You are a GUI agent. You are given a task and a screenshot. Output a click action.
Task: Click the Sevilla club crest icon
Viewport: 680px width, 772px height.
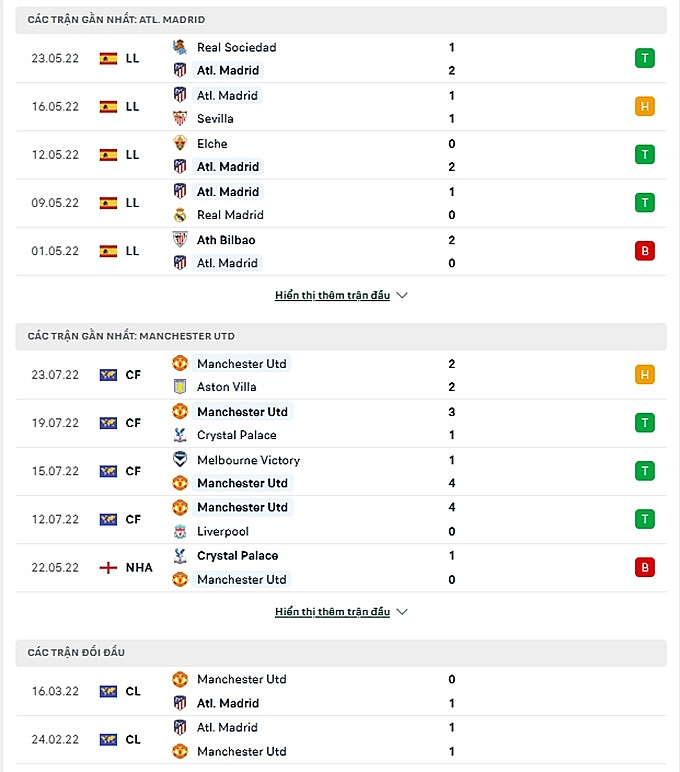click(180, 118)
